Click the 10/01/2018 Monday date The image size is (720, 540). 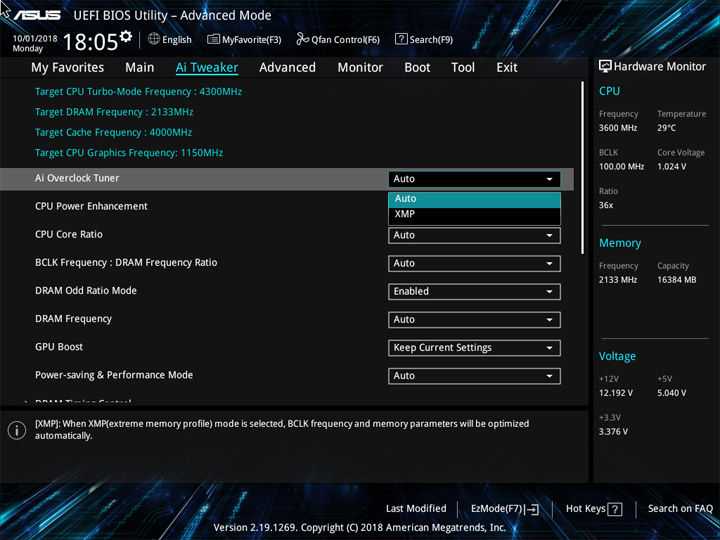coord(35,43)
